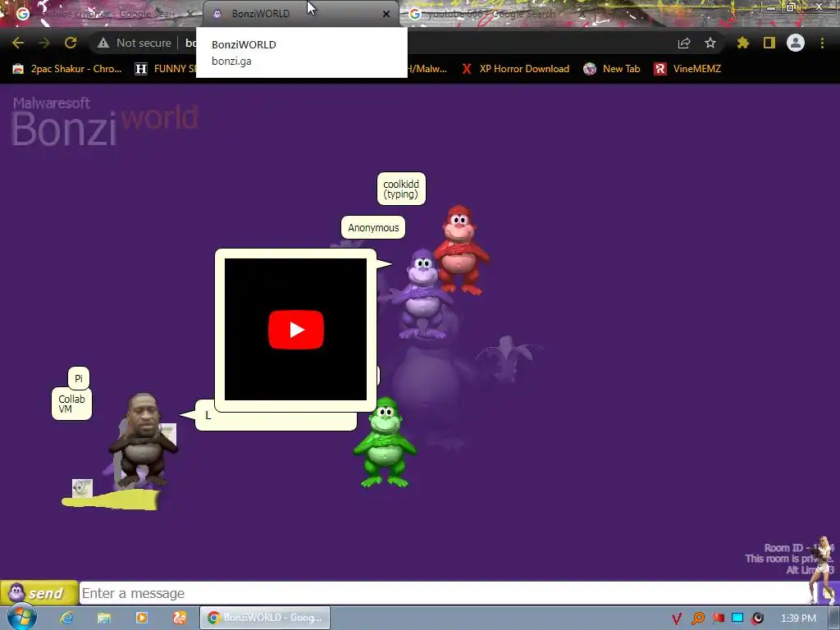Click the Collab VM name label
The image size is (840, 630).
(x=72, y=404)
